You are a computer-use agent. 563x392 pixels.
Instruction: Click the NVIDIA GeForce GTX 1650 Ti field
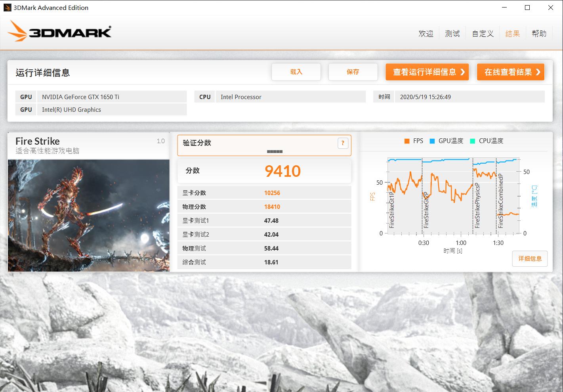[x=112, y=97]
